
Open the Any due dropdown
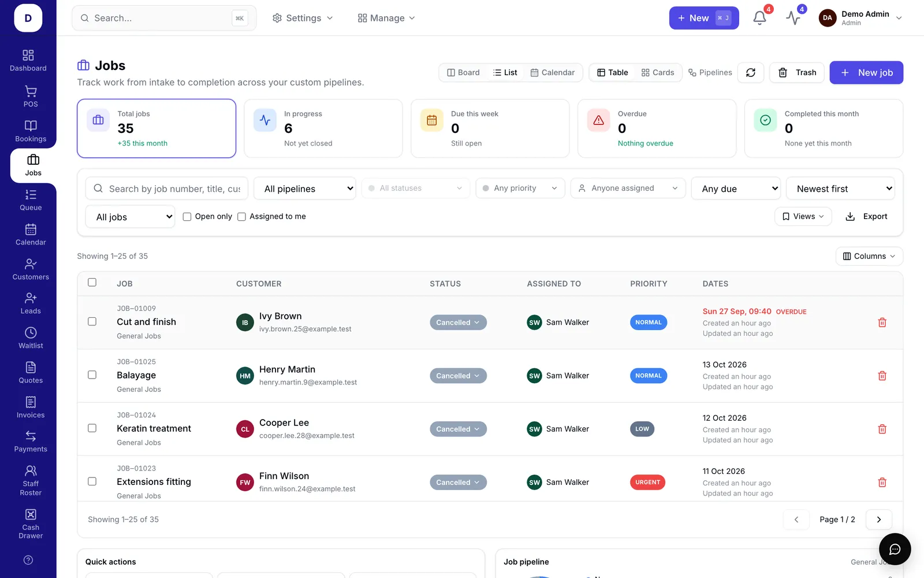click(x=736, y=188)
